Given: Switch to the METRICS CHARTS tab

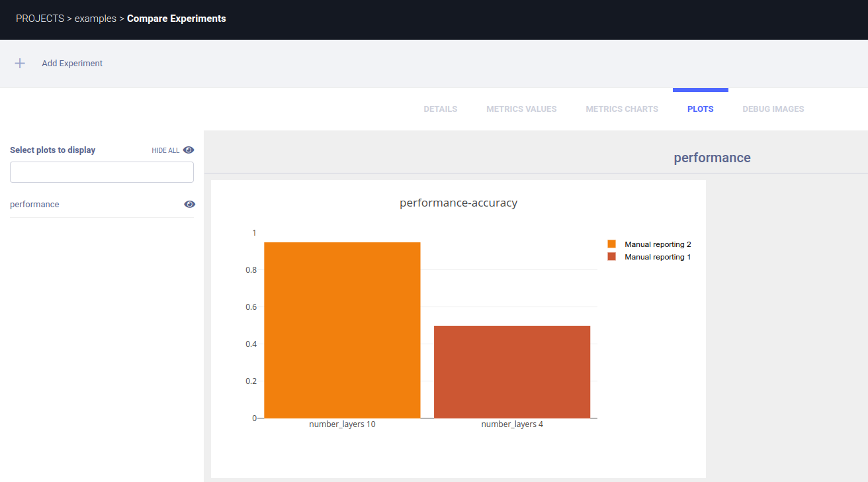Looking at the screenshot, I should (x=622, y=109).
